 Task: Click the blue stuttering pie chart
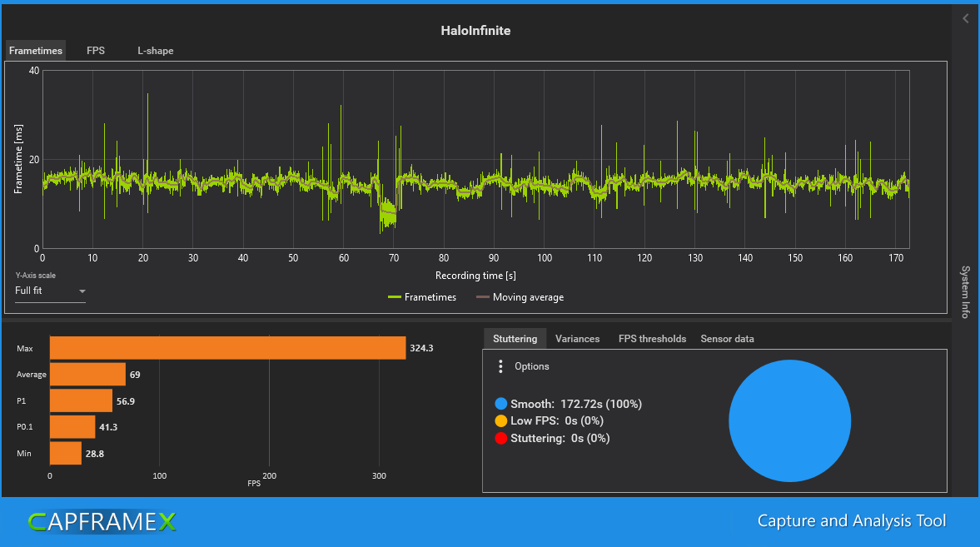click(x=790, y=420)
